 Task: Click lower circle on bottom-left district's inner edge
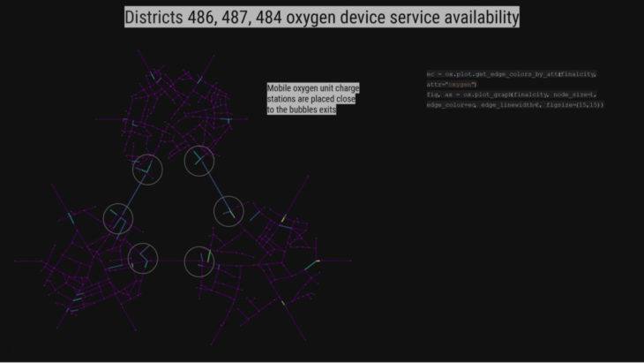(143, 258)
